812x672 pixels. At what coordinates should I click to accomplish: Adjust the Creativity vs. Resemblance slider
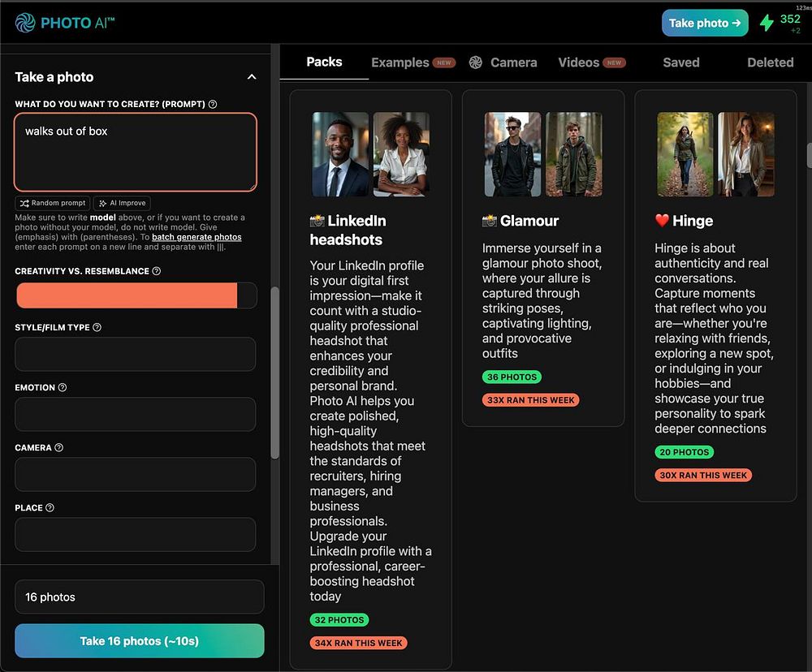pos(136,295)
